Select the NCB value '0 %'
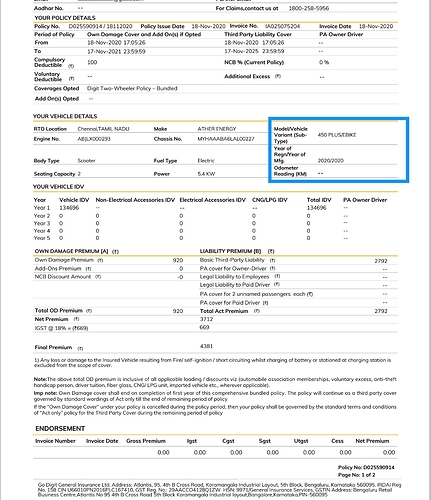The width and height of the screenshot is (431, 500). (324, 62)
